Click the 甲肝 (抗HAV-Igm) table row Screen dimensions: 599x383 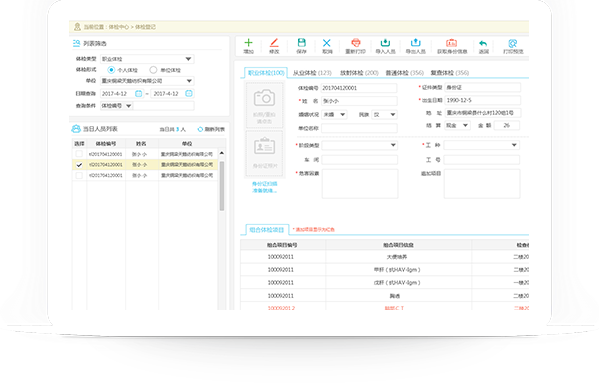click(385, 270)
